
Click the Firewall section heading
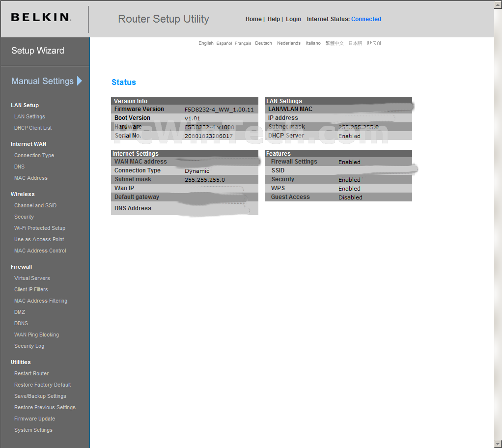pyautogui.click(x=22, y=267)
